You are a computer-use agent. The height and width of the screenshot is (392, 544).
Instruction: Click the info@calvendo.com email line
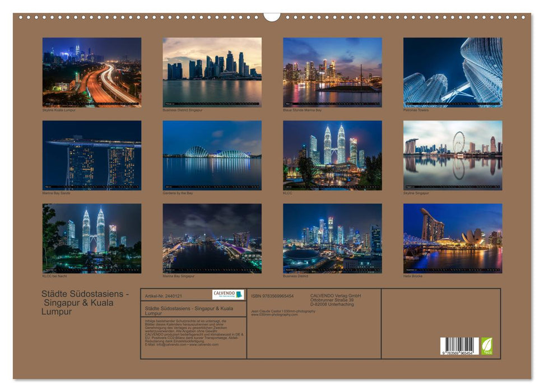point(182,344)
